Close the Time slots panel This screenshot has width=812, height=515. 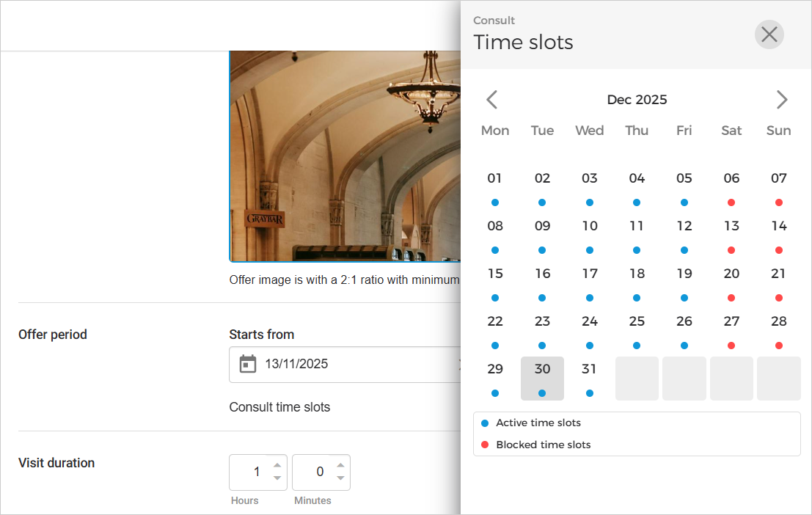click(x=769, y=34)
